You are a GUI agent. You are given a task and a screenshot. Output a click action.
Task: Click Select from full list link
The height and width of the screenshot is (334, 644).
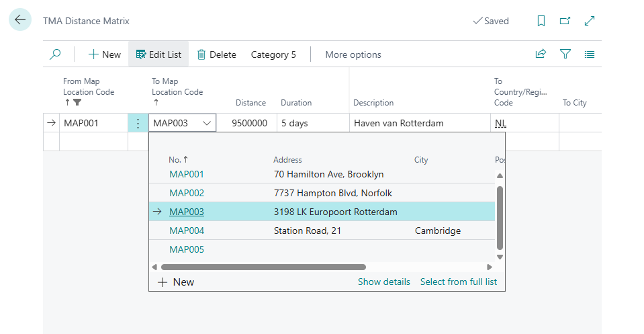click(459, 282)
